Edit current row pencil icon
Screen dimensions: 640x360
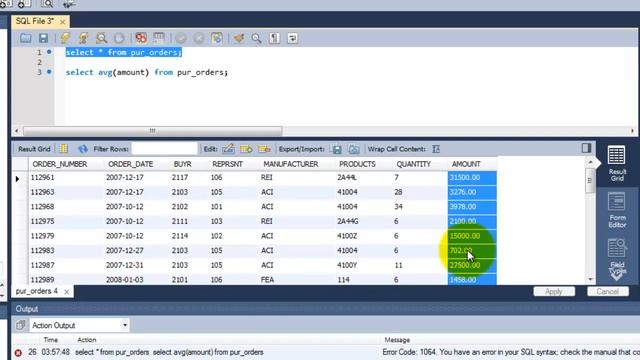(228, 149)
